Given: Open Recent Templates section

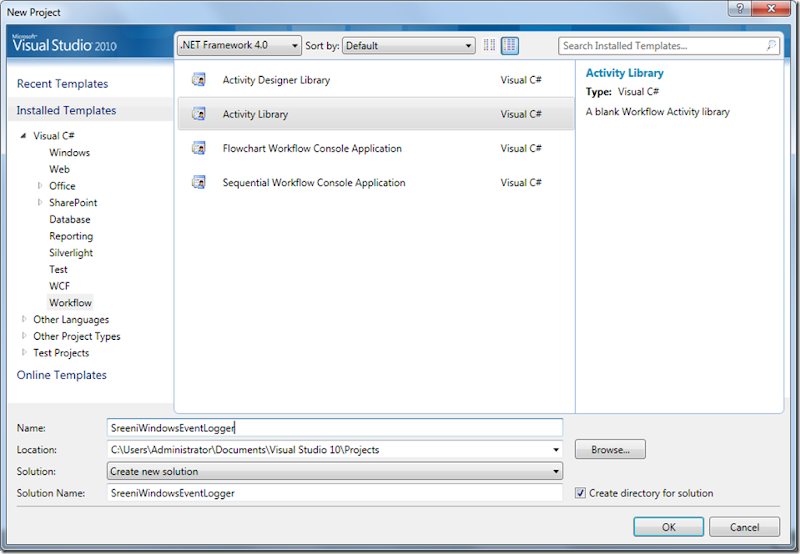Looking at the screenshot, I should tap(62, 84).
